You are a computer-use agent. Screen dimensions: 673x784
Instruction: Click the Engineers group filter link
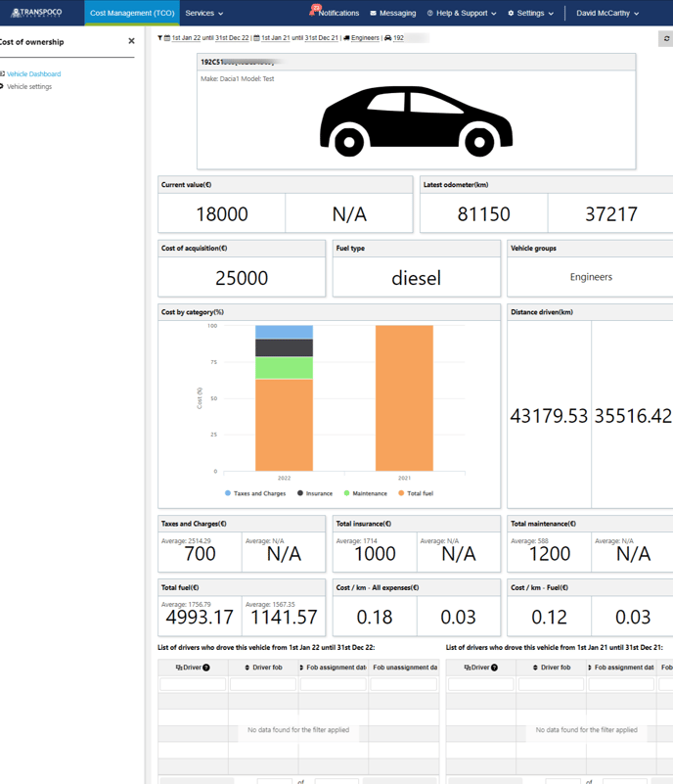point(365,38)
